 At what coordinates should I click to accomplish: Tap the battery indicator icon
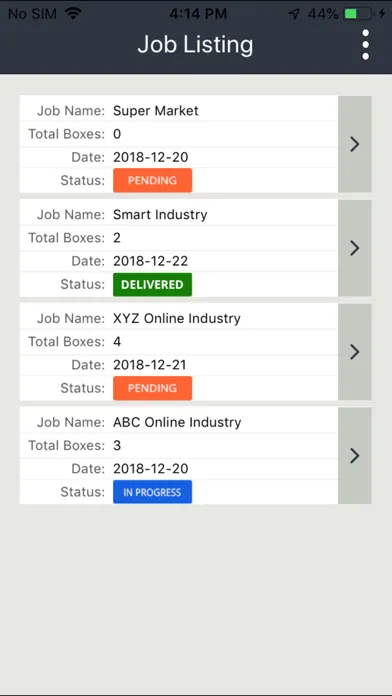(358, 14)
